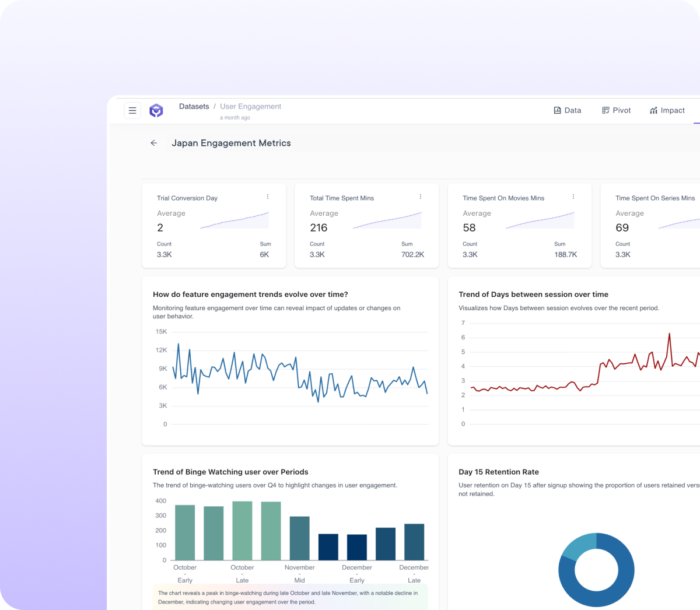Open Trial Conversion Day card options menu
Viewport: 700px width, 610px height.
[x=268, y=197]
